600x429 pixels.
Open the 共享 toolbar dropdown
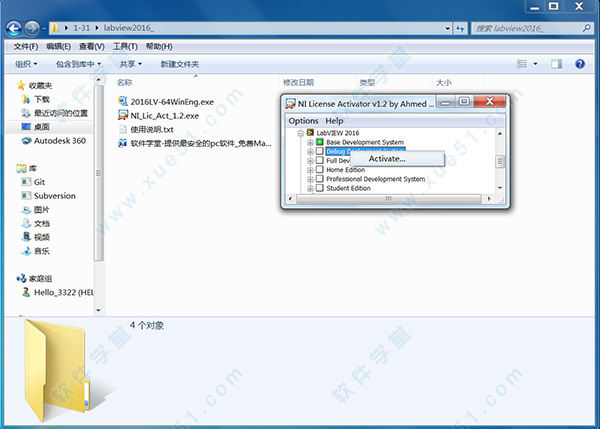click(x=130, y=64)
